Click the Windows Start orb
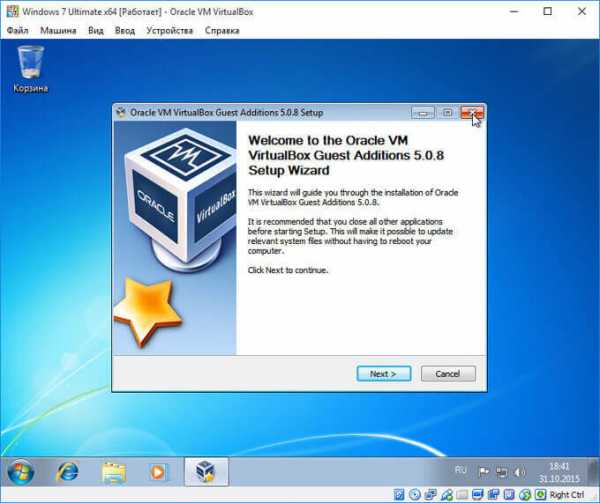This screenshot has width=600, height=503. click(20, 470)
